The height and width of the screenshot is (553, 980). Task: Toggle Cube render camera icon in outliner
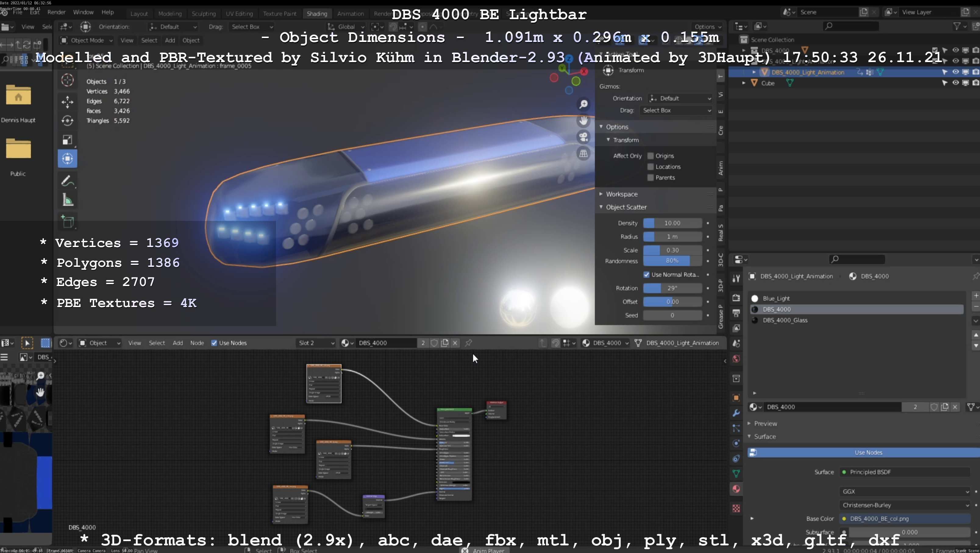tap(976, 83)
